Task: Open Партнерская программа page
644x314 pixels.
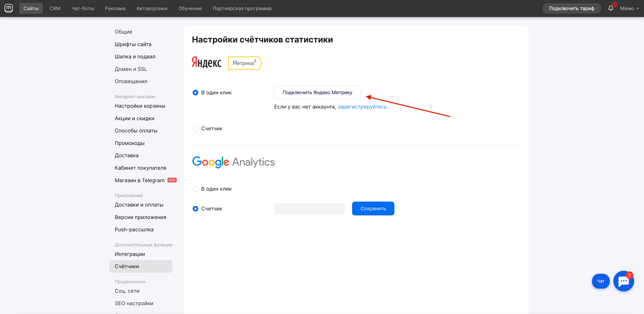Action: click(242, 8)
